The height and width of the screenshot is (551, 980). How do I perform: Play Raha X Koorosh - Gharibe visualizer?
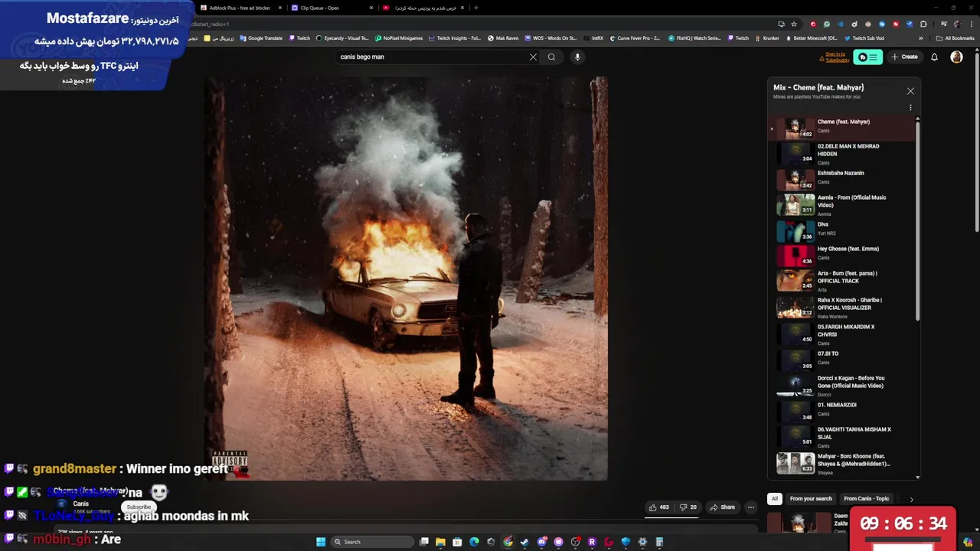(842, 308)
